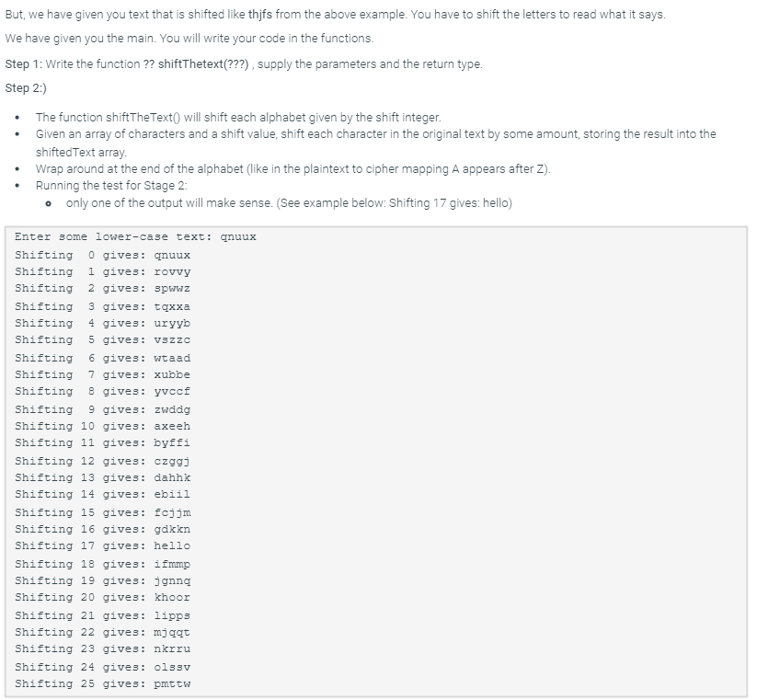
Task: Click the Step 2 label
Action: [26, 88]
